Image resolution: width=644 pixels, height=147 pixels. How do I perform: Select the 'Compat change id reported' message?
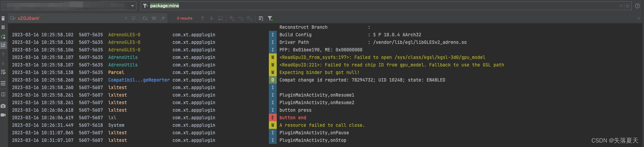(362, 80)
